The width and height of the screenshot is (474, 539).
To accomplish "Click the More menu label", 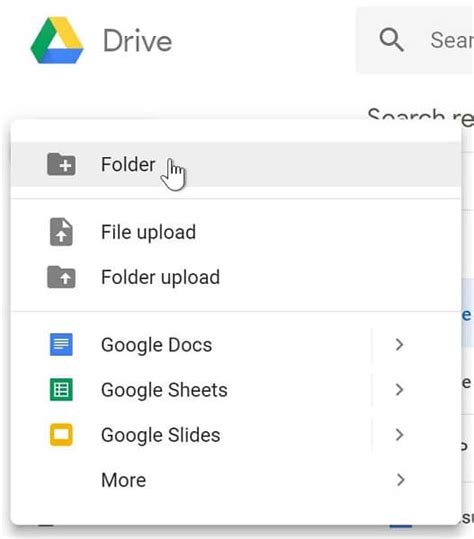I will click(x=123, y=480).
